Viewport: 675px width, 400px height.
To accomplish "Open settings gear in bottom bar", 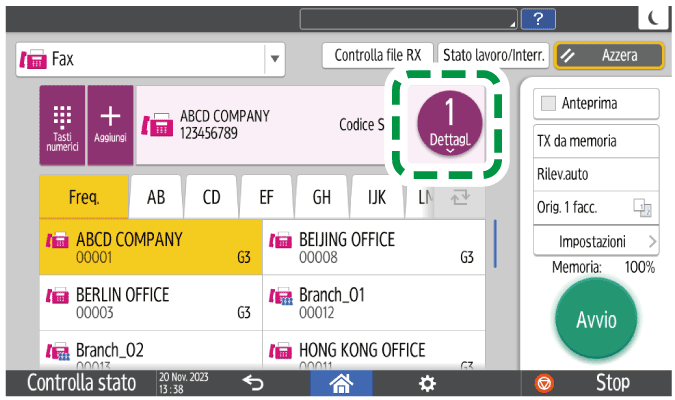I will pyautogui.click(x=427, y=383).
